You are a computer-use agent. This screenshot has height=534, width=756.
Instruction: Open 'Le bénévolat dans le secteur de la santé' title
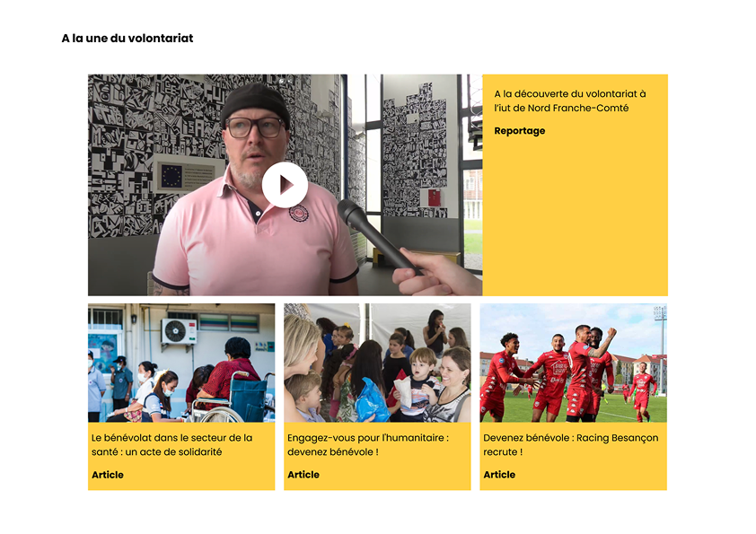tap(172, 444)
